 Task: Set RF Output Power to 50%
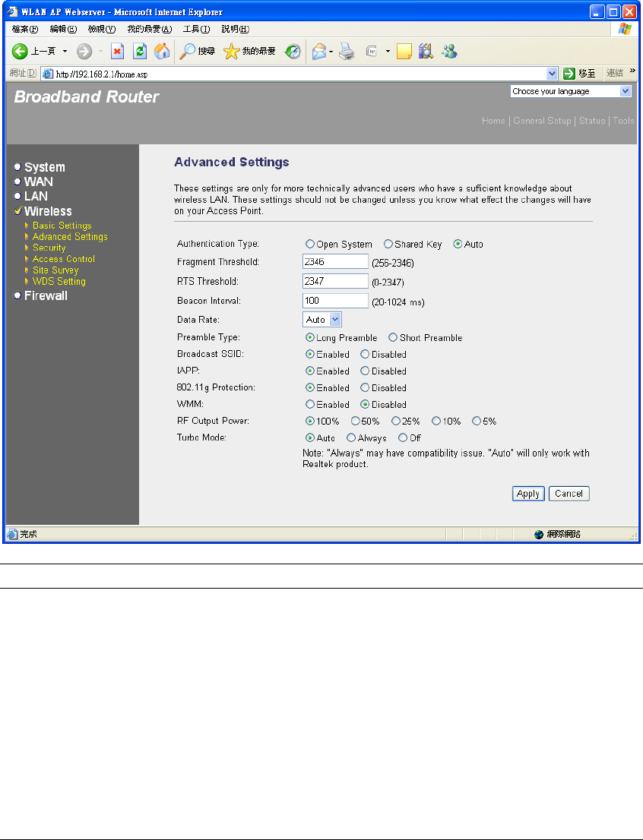pos(355,421)
